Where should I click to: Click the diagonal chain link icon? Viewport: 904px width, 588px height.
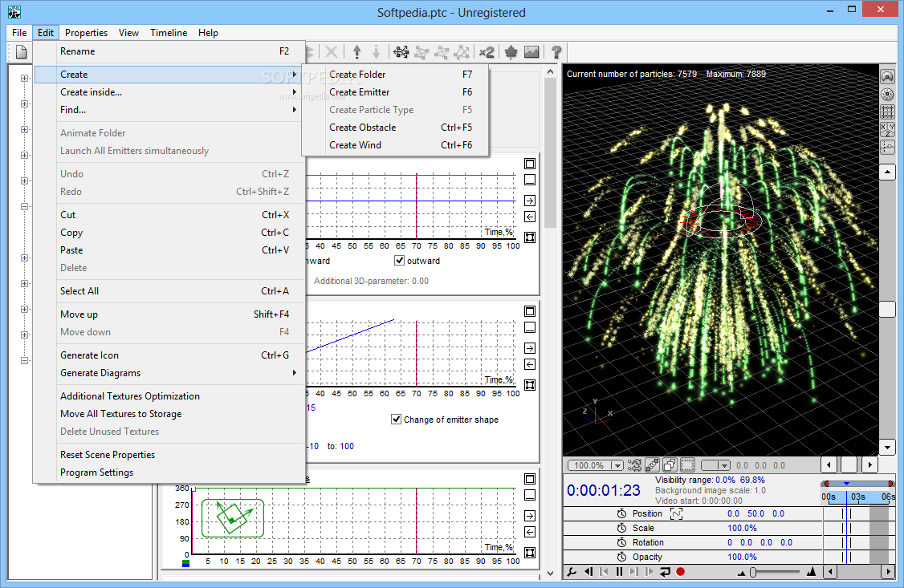coord(652,465)
